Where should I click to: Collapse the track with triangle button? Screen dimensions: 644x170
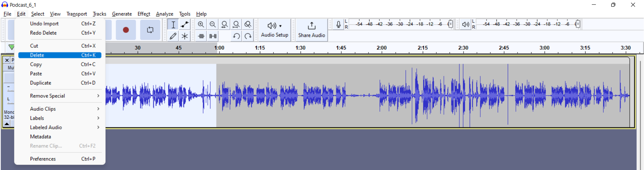tap(7, 124)
